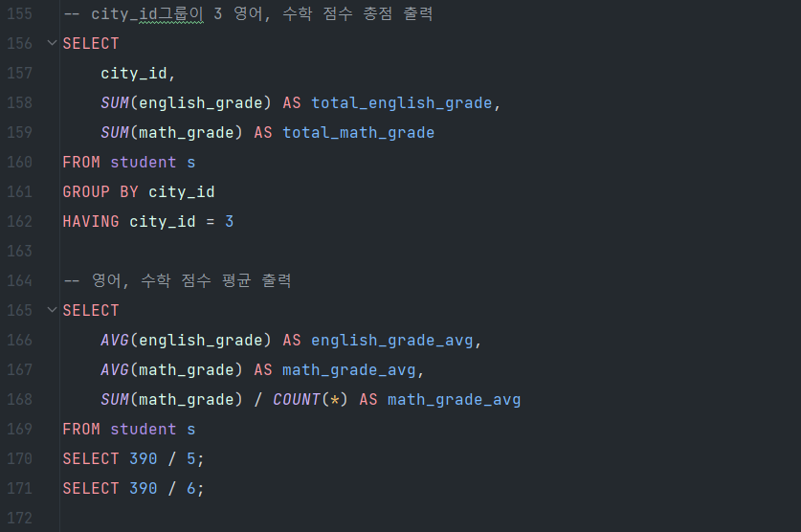Click COUNT function on line 168
Image resolution: width=801 pixels, height=532 pixels.
[297, 399]
